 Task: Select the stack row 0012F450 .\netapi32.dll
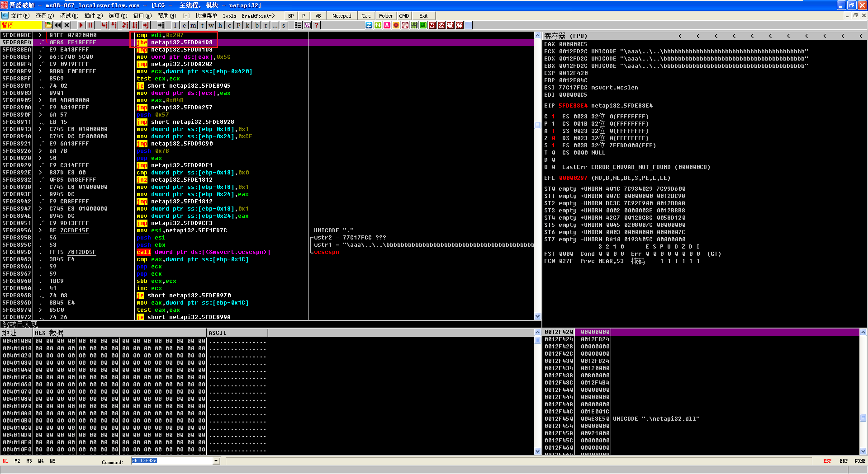pyautogui.click(x=701, y=419)
